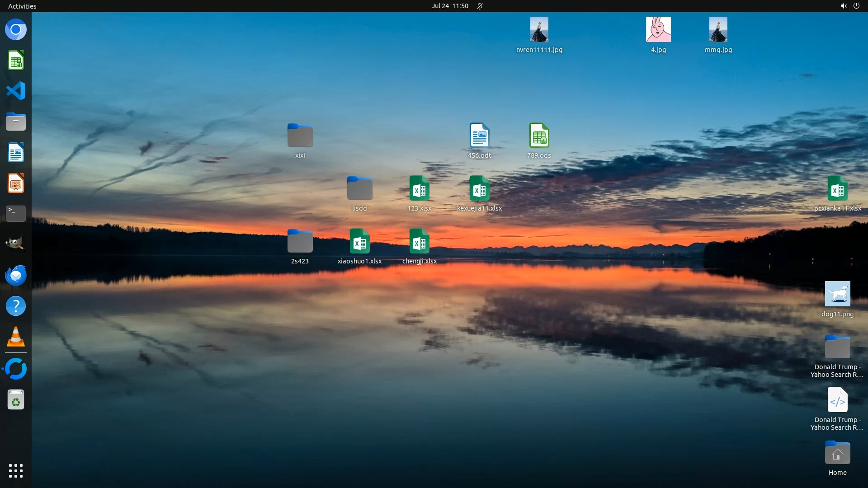Screen dimensions: 868x488
Task: Click the volume icon in top bar
Action: tap(843, 6)
